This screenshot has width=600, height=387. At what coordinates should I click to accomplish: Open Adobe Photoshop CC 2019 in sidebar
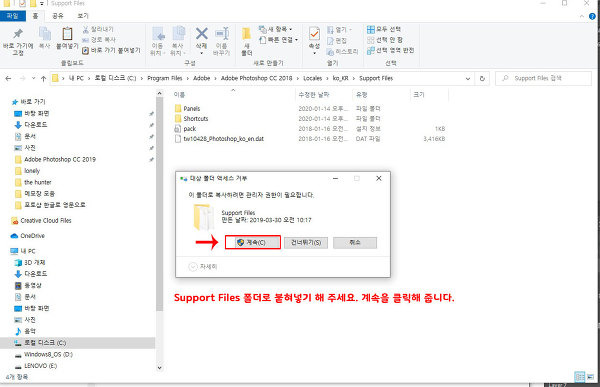pos(55,159)
